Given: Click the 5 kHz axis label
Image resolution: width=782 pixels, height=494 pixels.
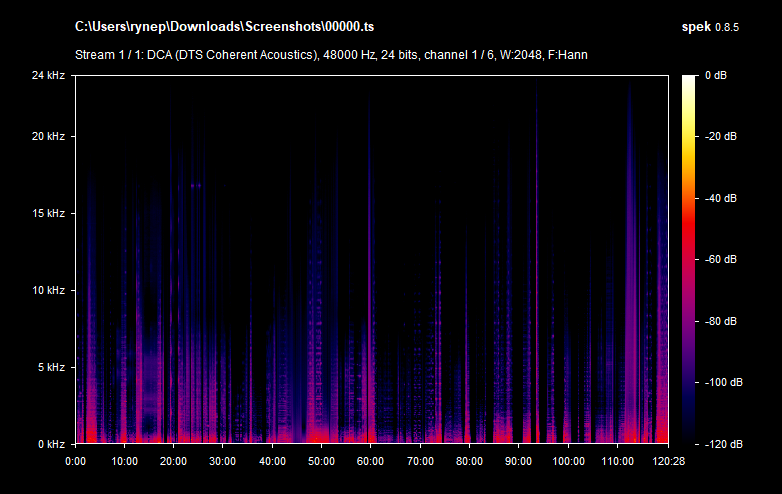Looking at the screenshot, I should (x=49, y=367).
